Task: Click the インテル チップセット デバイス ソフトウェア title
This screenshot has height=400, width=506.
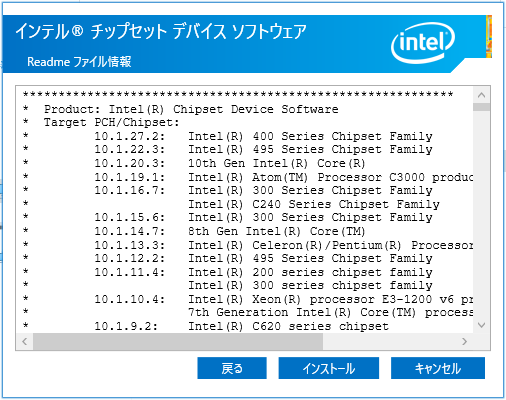Action: (x=161, y=32)
